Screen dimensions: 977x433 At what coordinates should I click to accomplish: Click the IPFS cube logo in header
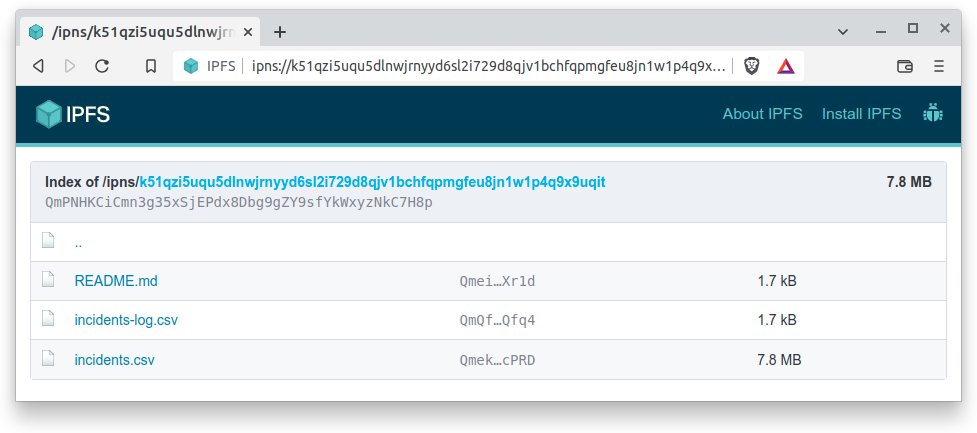click(x=49, y=114)
